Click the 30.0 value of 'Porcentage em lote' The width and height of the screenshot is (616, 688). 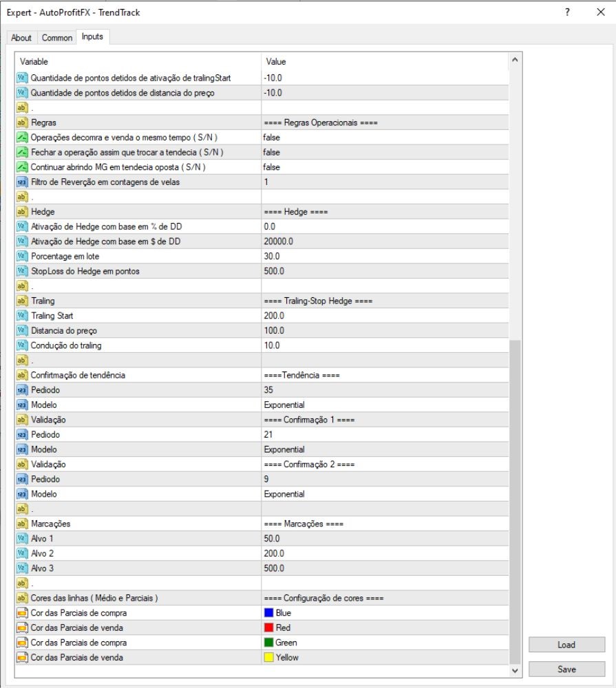click(x=272, y=256)
